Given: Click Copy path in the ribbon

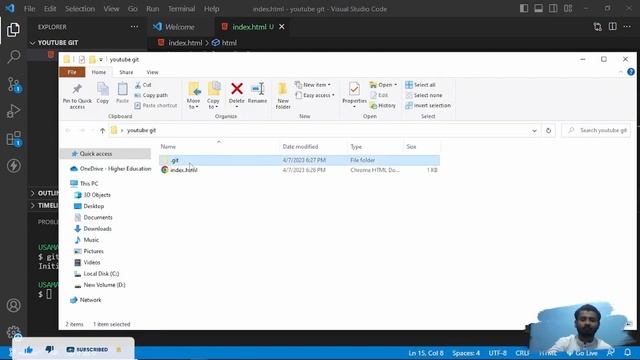Looking at the screenshot, I should 151,95.
